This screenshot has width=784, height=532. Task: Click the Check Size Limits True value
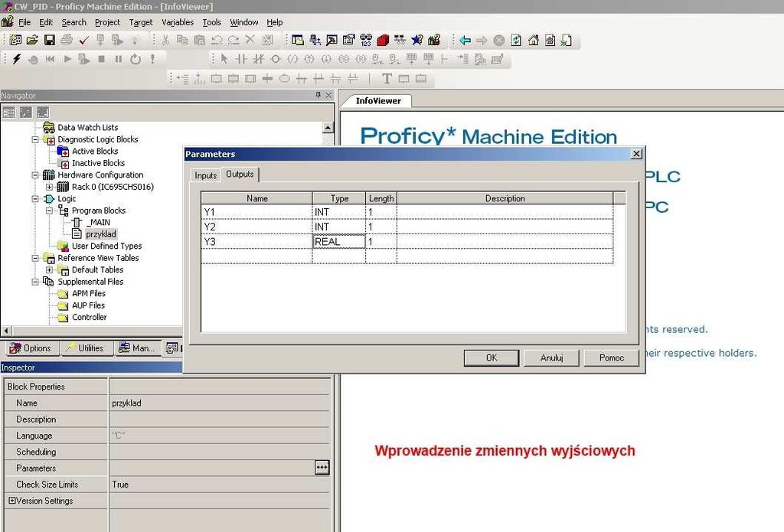[220, 485]
